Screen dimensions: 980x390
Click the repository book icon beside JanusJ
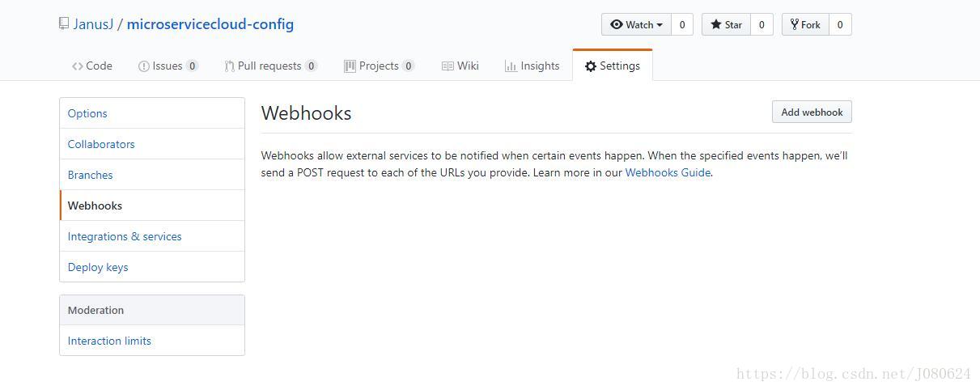pos(64,23)
